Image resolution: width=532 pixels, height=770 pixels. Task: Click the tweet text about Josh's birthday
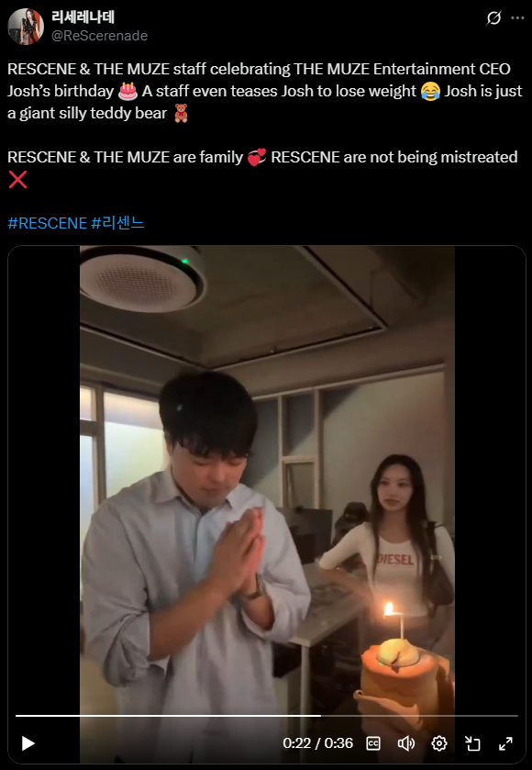pos(265,91)
